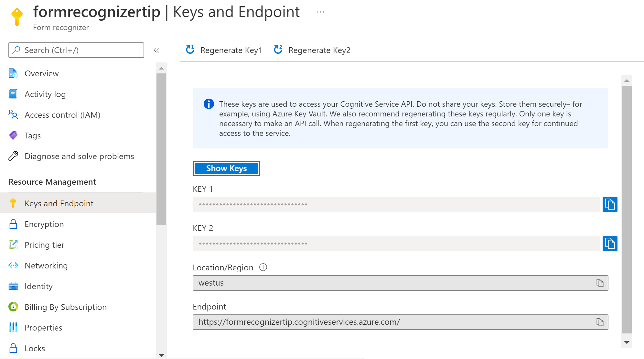Screen dimensions: 644x359
Task: Copy the Endpoint URL value
Action: pyautogui.click(x=600, y=322)
